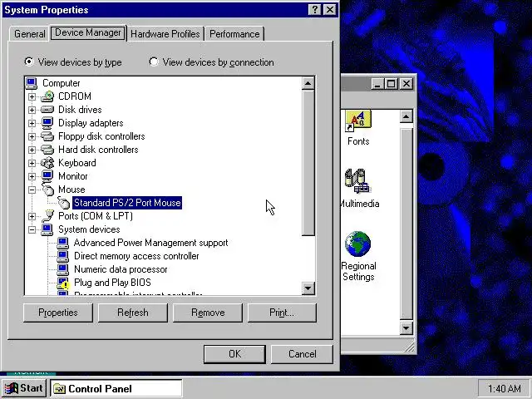Screen dimensions: 532x399
Task: Open the Performance tab
Action: 234,34
